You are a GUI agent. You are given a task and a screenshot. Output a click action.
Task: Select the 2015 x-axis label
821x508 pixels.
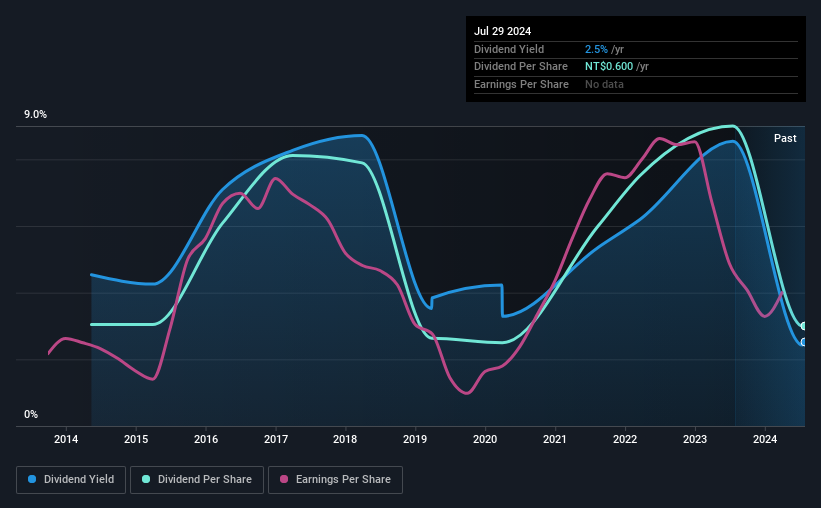coord(136,439)
